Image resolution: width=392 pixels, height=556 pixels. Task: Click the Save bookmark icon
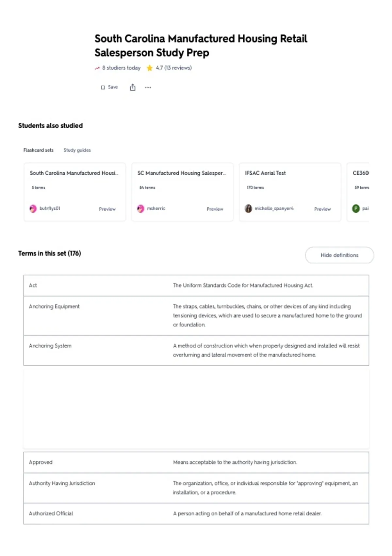103,87
